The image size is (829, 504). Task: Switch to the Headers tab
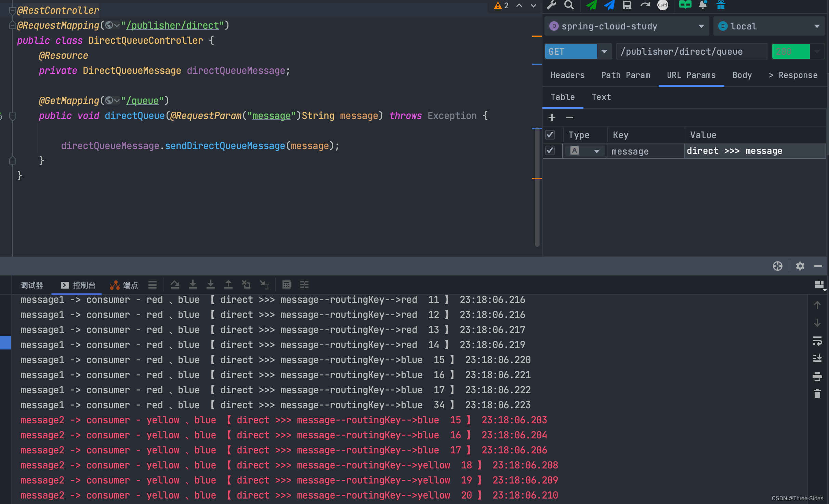point(567,75)
